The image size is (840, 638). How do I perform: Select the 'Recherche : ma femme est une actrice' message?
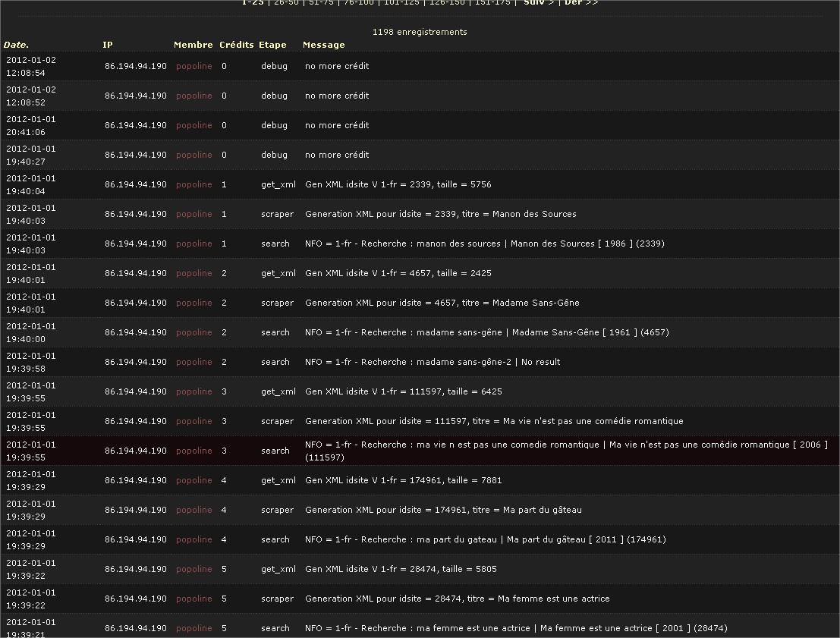[x=517, y=628]
